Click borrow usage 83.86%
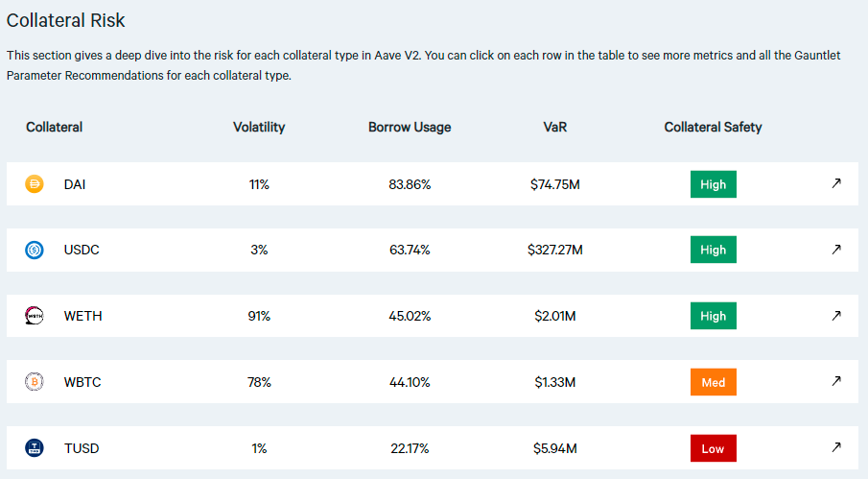This screenshot has width=868, height=479. [x=410, y=184]
